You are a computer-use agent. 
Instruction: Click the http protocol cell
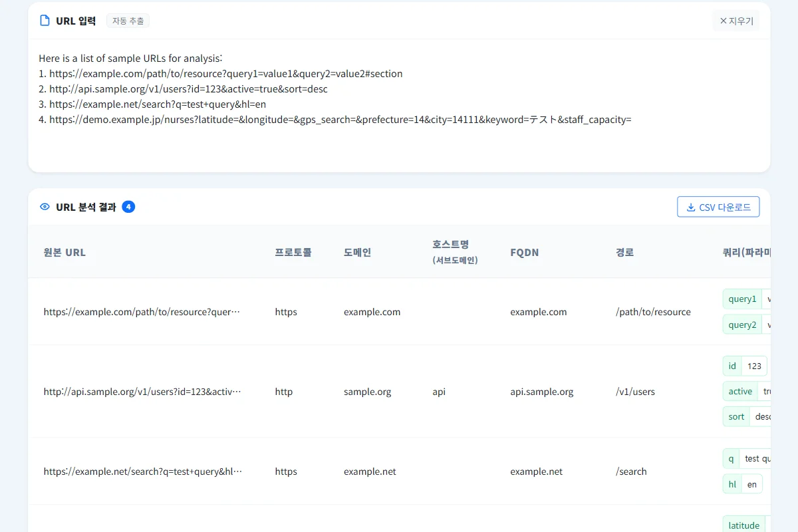[284, 392]
